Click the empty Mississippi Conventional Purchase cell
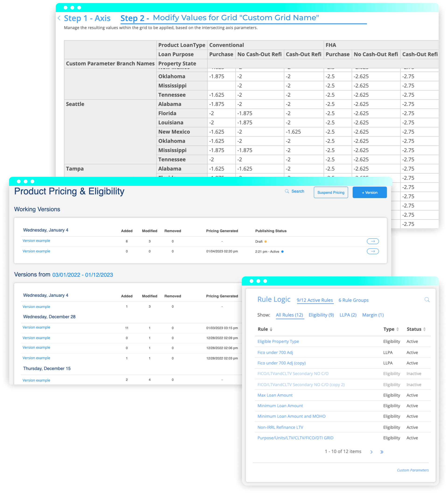 tap(221, 85)
